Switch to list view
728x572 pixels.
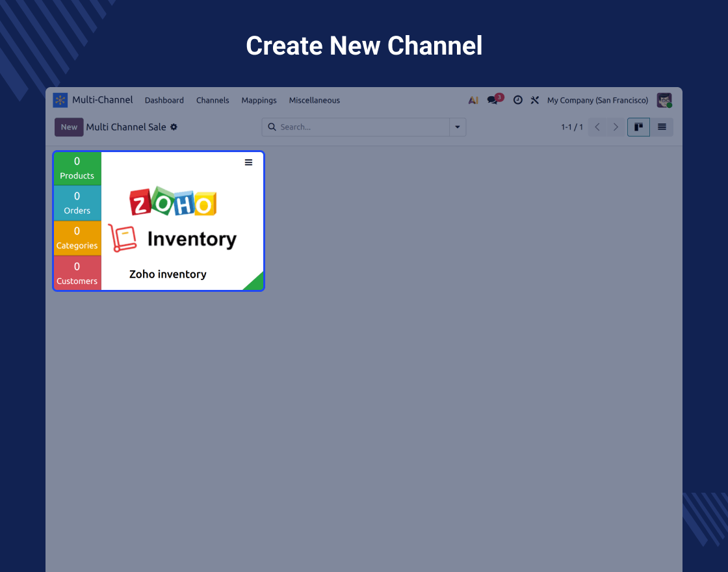coord(662,127)
